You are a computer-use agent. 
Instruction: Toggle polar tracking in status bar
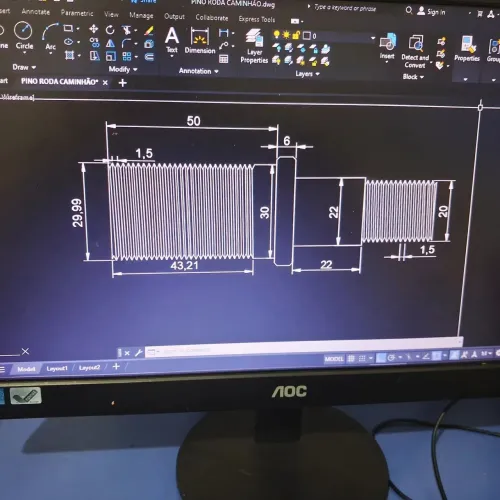tap(392, 357)
